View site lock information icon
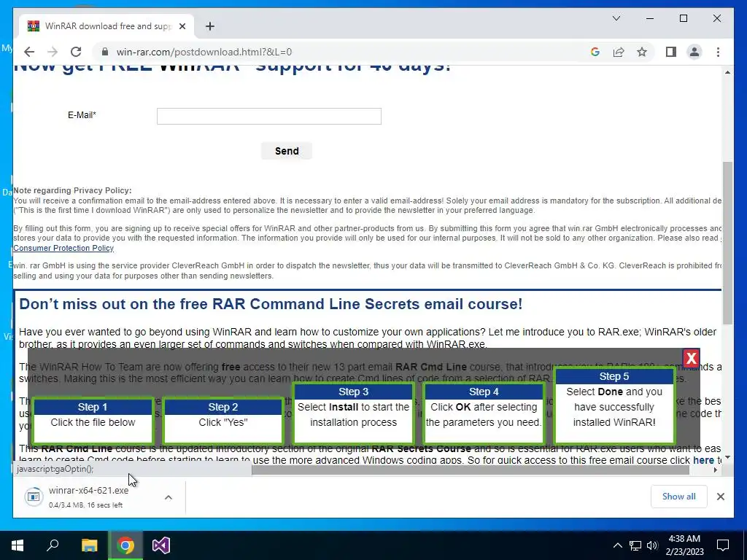 coord(106,52)
